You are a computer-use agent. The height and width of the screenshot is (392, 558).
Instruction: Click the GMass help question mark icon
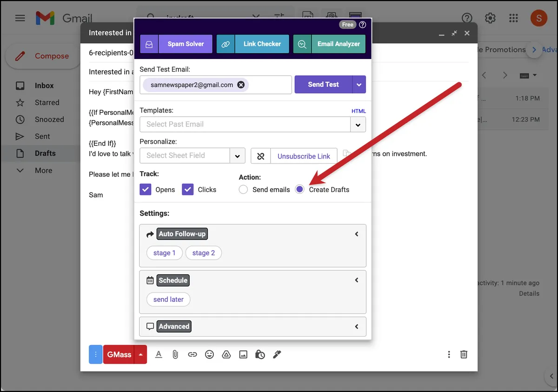coord(363,25)
